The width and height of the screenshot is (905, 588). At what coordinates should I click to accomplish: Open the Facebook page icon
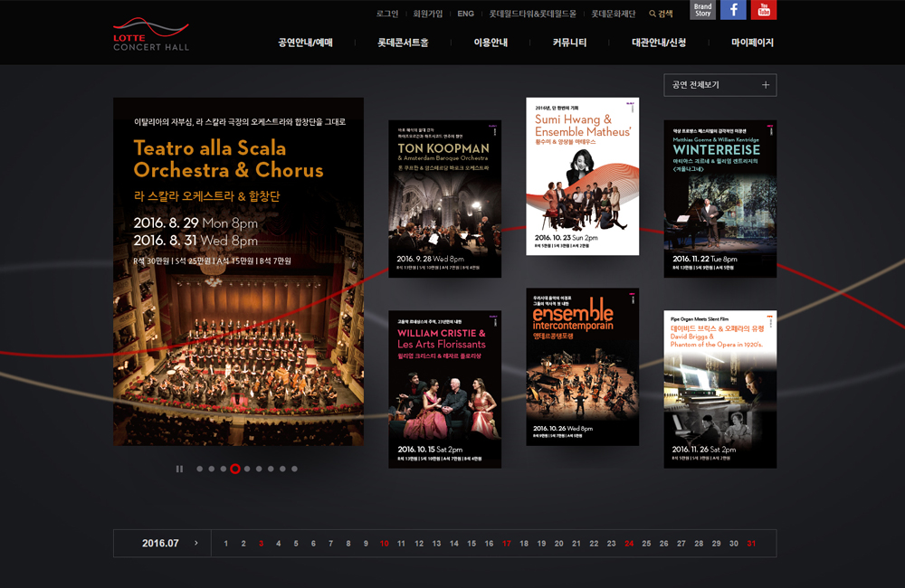click(x=733, y=10)
